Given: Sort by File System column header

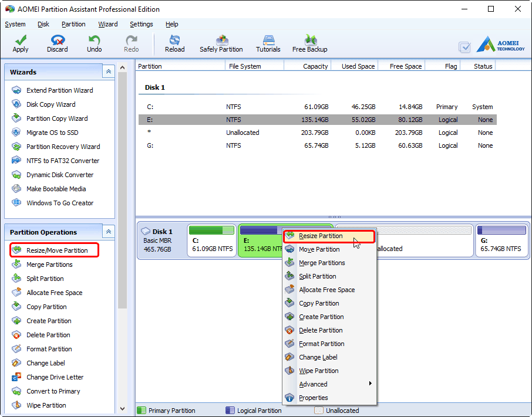Looking at the screenshot, I should 254,66.
